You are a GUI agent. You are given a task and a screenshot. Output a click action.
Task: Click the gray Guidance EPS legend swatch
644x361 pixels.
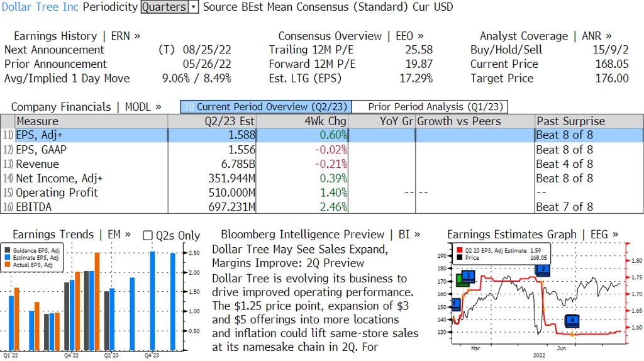[8, 250]
